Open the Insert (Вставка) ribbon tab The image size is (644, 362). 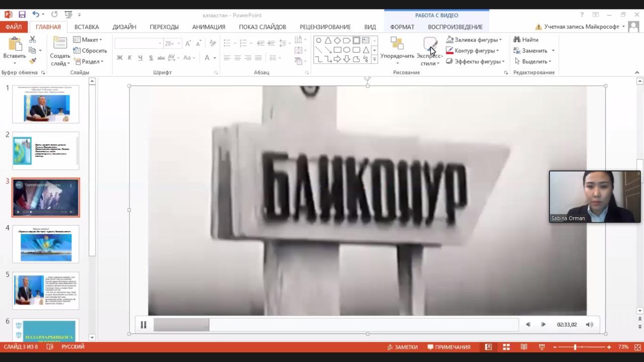click(x=87, y=27)
